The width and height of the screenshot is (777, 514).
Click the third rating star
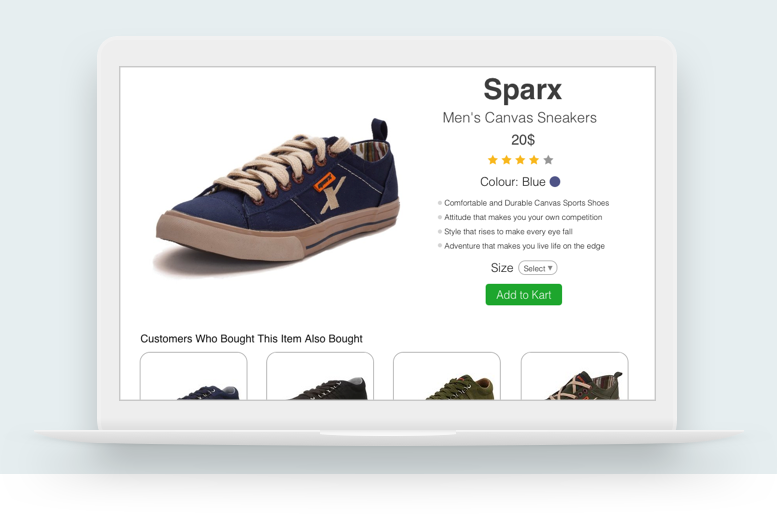click(x=520, y=160)
